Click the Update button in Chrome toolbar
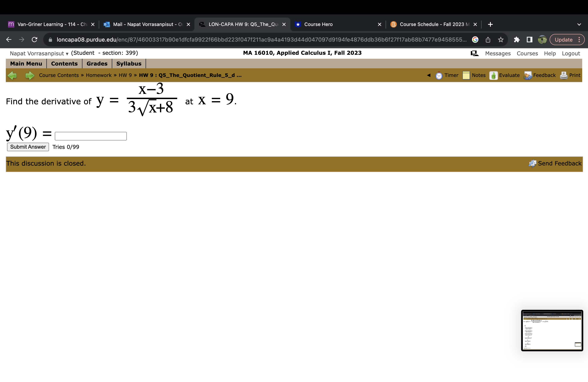The width and height of the screenshot is (588, 382). click(x=564, y=40)
